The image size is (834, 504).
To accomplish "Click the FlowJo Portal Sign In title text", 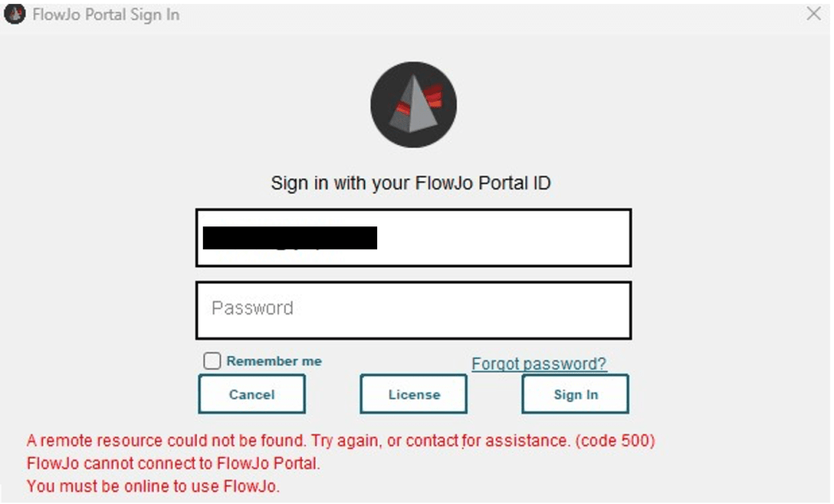I will click(106, 15).
